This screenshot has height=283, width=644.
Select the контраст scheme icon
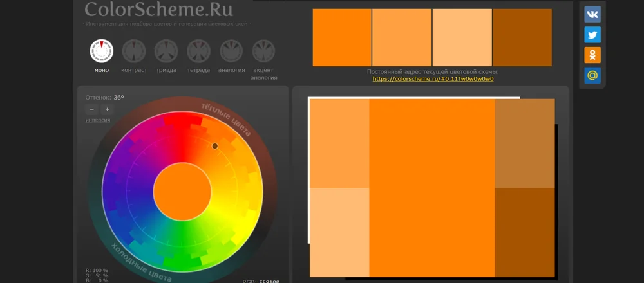coord(134,50)
